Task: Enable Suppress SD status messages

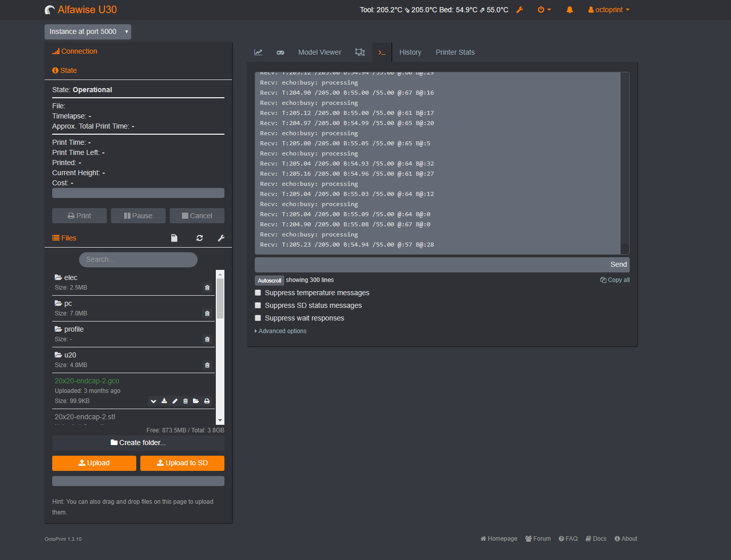Action: (x=258, y=305)
